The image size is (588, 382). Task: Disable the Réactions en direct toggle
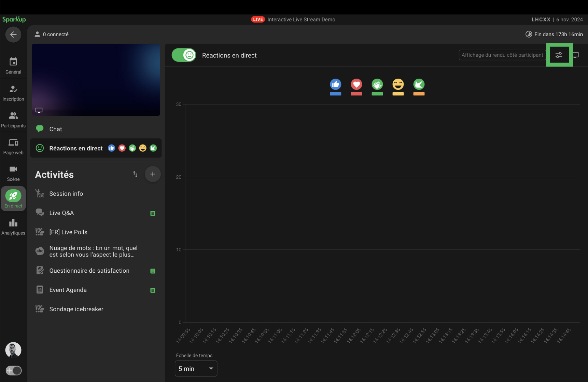click(184, 55)
